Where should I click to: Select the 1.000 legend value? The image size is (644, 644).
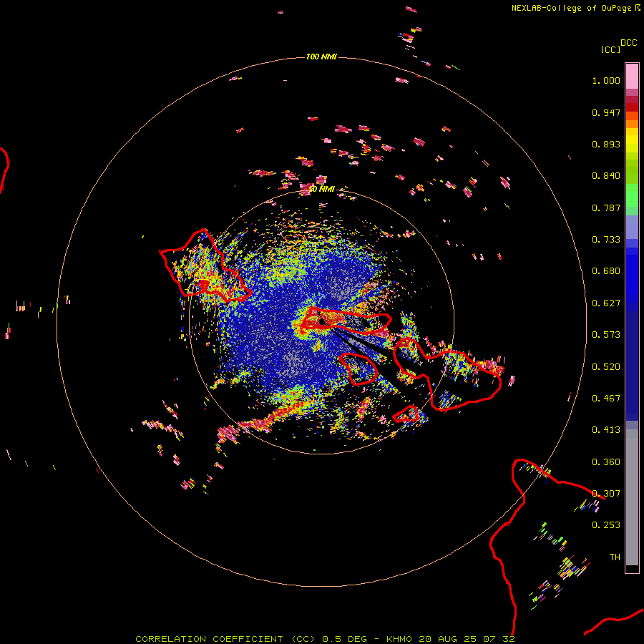click(x=606, y=80)
